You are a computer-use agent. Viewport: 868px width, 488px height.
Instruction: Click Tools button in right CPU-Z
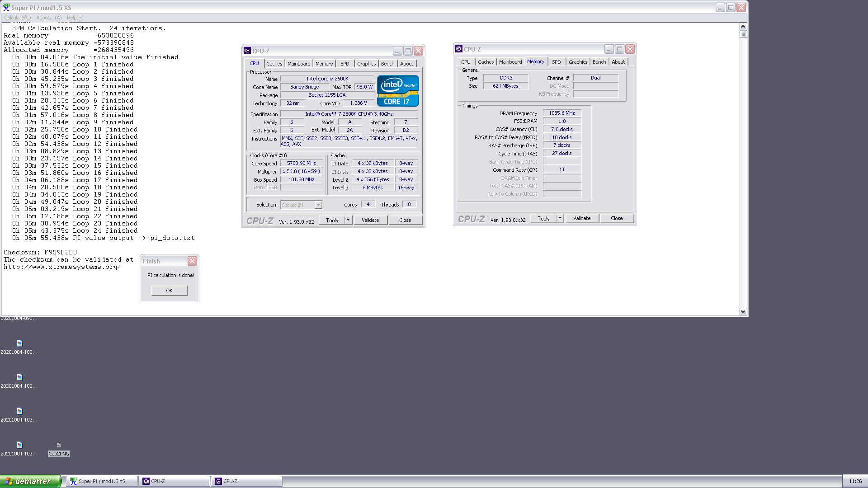[544, 218]
